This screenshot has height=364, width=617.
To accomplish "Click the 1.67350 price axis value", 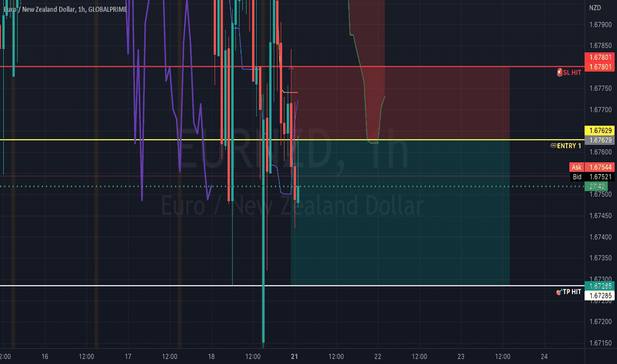I will 600,258.
